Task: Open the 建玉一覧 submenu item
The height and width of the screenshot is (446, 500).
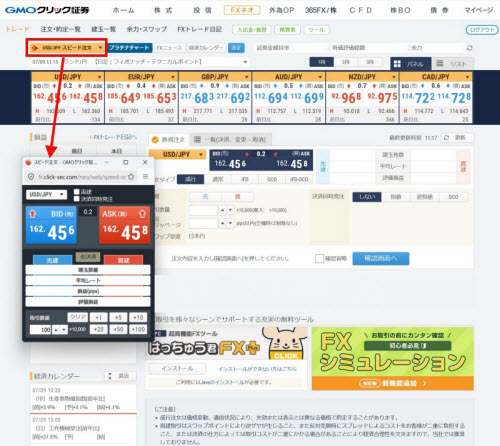Action: tap(104, 29)
